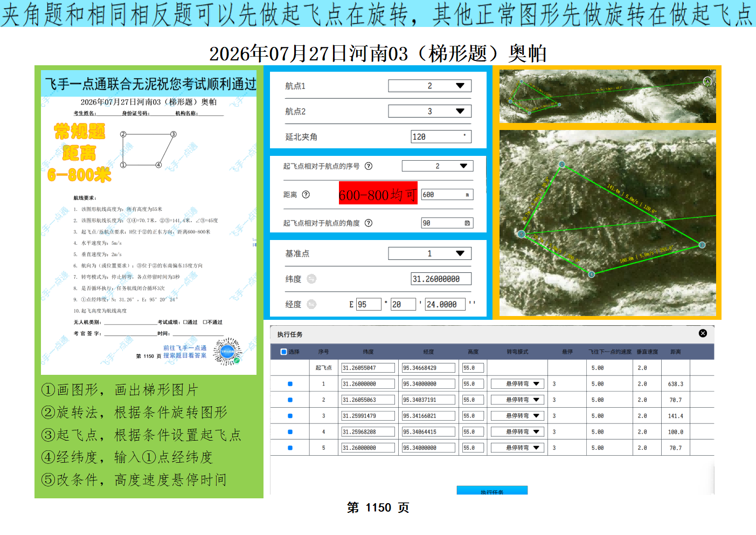This screenshot has height=535, width=756.
Task: Click the 起飞点 longitude field 95.34668429
Action: (428, 368)
